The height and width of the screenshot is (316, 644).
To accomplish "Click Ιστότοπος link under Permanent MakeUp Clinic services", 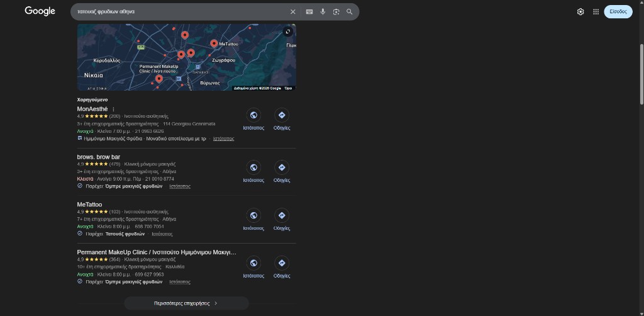I will pyautogui.click(x=180, y=282).
